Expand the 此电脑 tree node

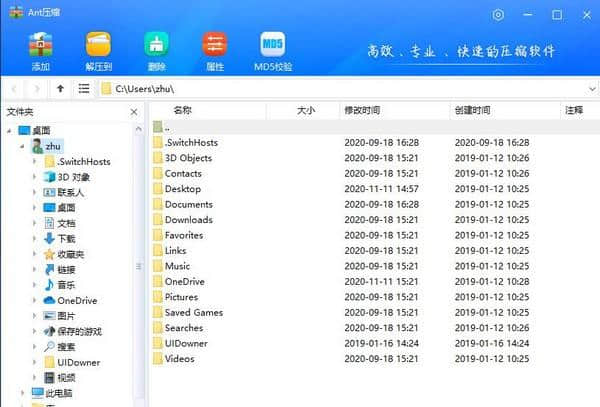point(22,393)
